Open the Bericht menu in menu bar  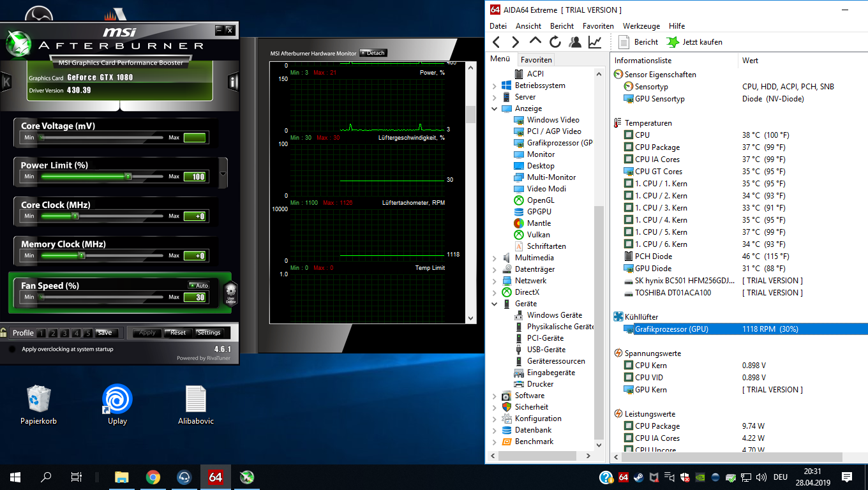(562, 26)
